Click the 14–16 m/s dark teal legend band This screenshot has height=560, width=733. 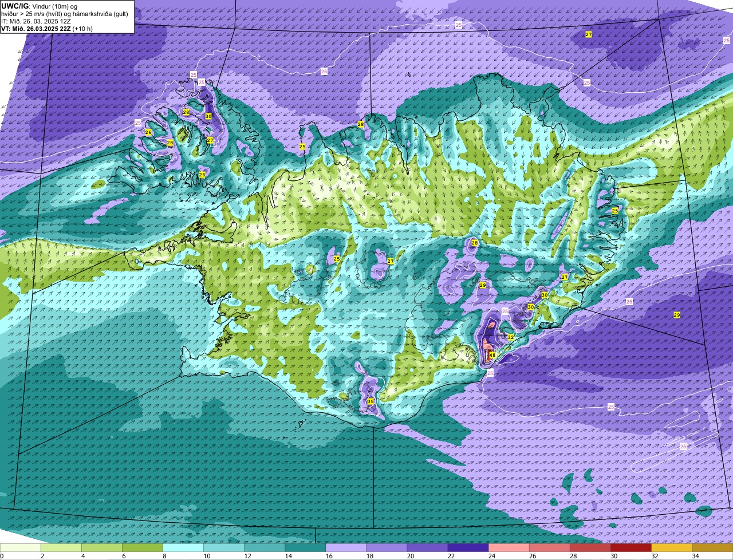pyautogui.click(x=305, y=548)
